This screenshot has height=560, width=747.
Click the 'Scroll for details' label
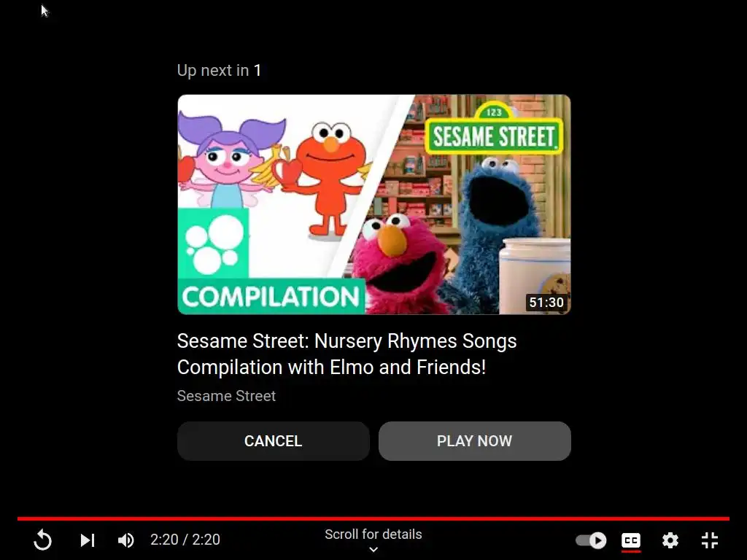pyautogui.click(x=373, y=534)
